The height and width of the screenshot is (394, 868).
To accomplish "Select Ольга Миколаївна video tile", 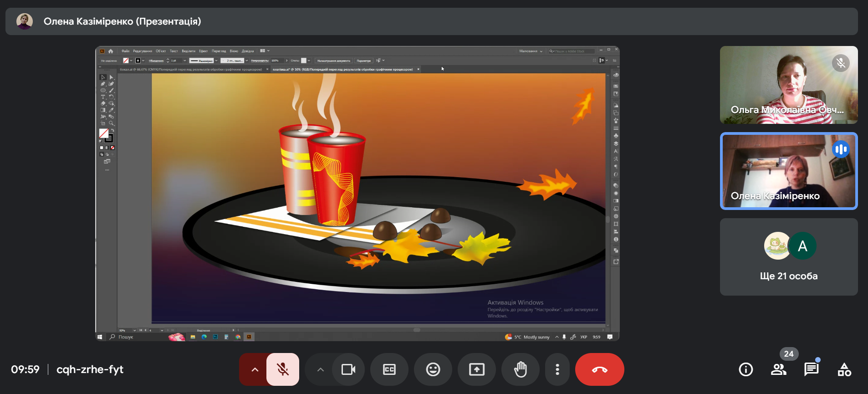I will click(789, 85).
